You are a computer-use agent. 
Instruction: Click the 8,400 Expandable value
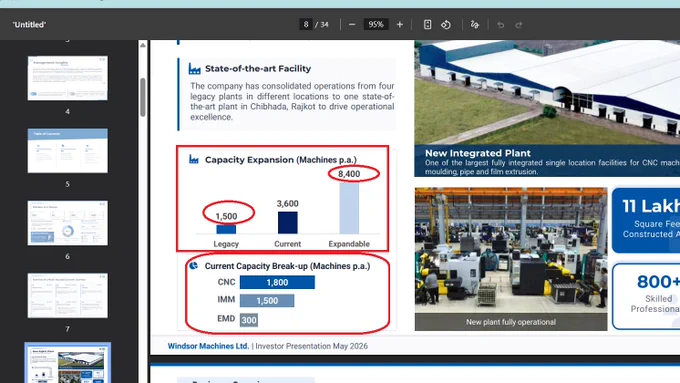point(349,174)
